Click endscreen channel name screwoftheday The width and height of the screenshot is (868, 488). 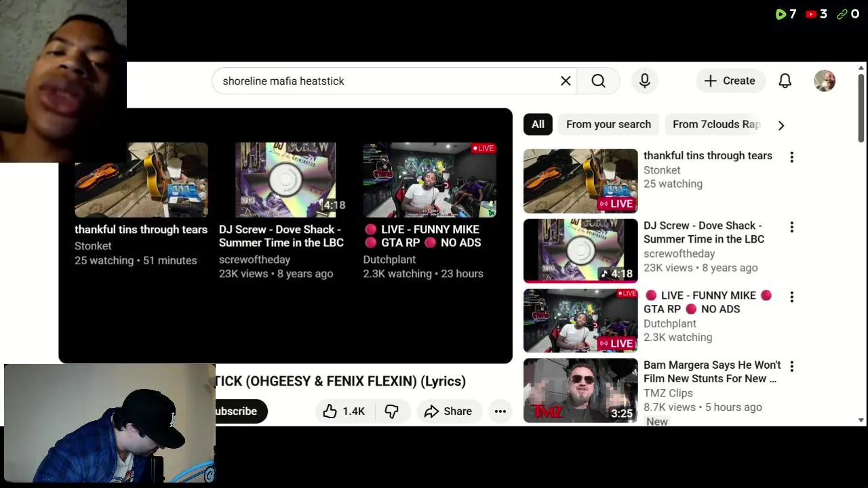point(254,260)
